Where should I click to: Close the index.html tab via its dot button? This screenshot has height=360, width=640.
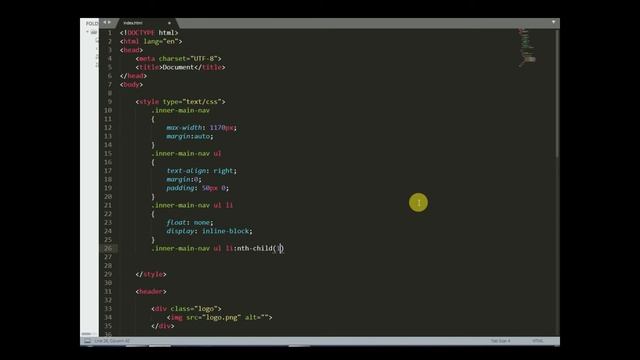tap(169, 23)
